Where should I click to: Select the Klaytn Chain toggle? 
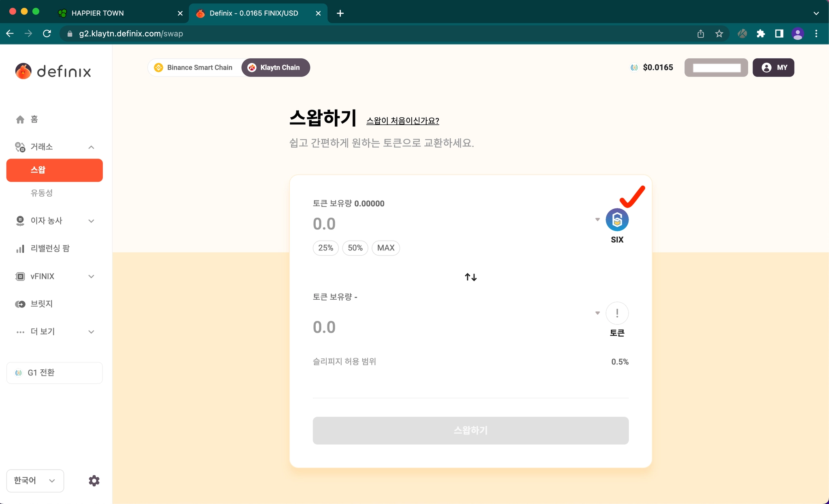275,68
